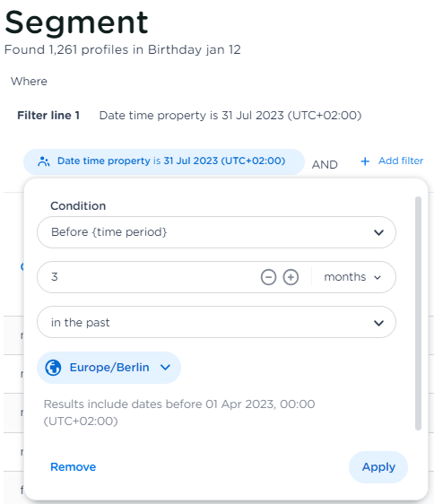This screenshot has width=434, height=504.
Task: Click the chevron on the Condition dropdown
Action: (x=378, y=232)
